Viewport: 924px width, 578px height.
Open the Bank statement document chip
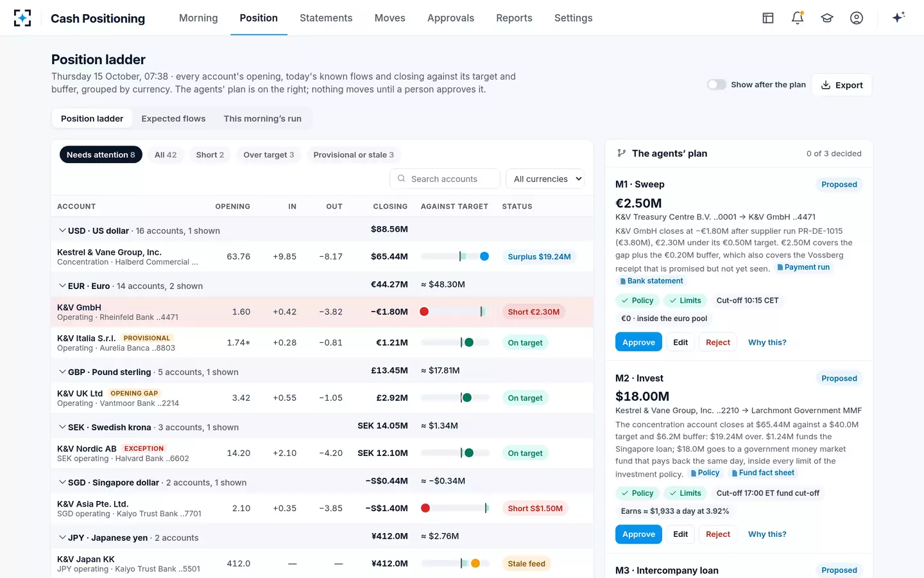(x=651, y=281)
